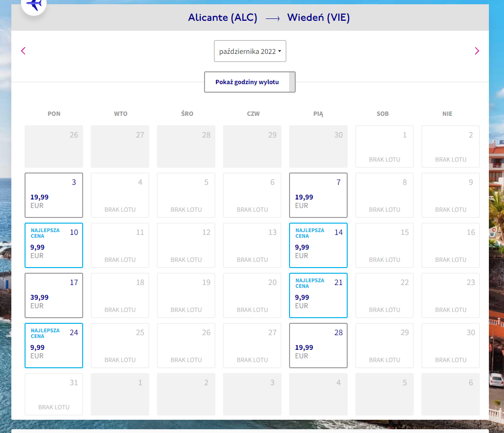
Task: Click day 18 cell marked BRAK LOTU
Action: pos(120,295)
